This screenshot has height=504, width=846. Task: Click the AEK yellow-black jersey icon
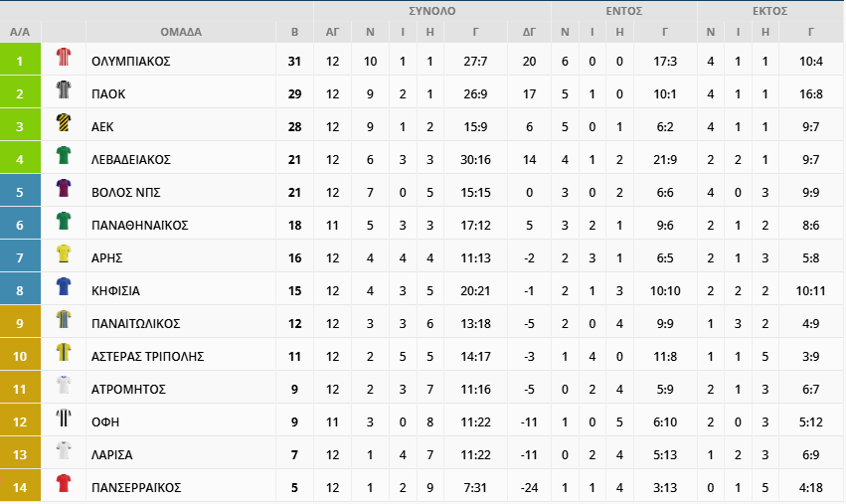(x=64, y=125)
